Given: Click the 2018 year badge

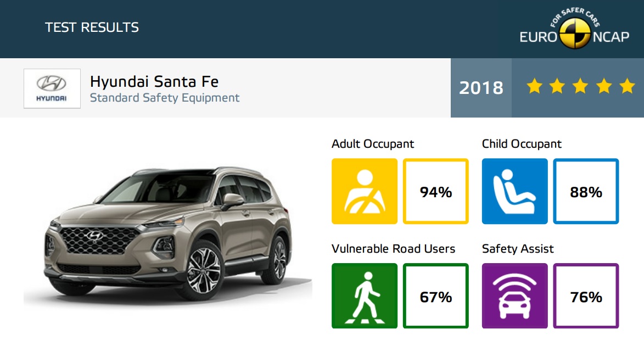Looking at the screenshot, I should coord(481,87).
